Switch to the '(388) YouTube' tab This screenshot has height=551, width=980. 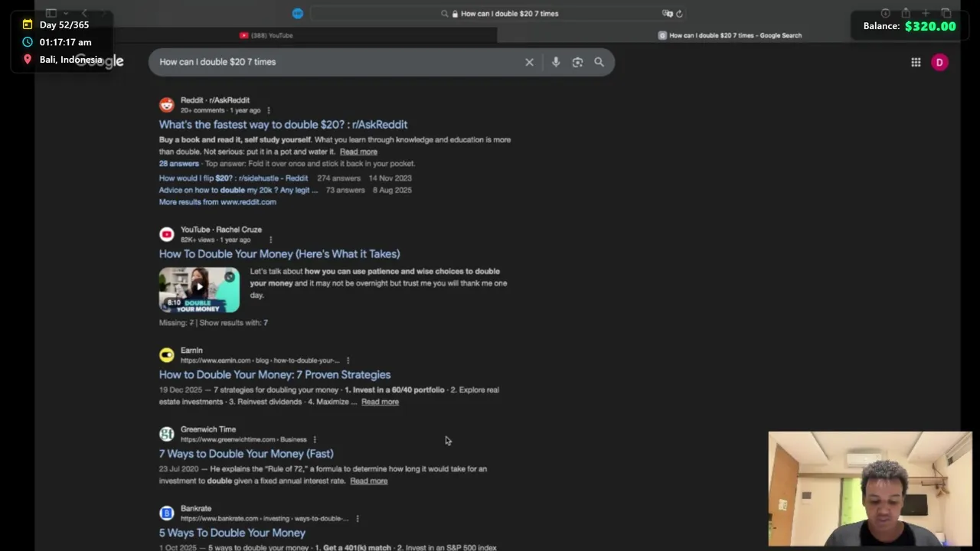[266, 35]
